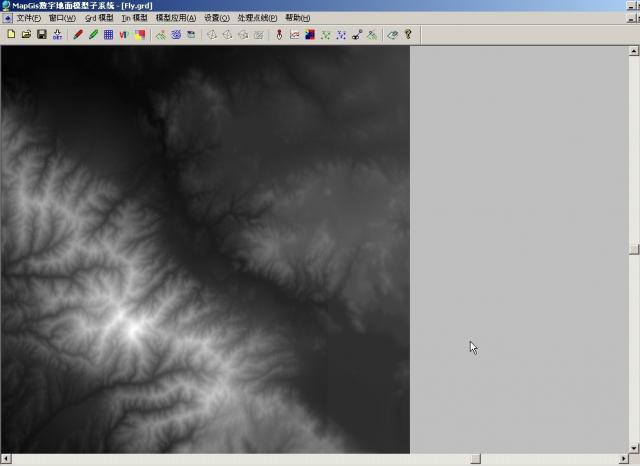Select the red pencil tool
The height and width of the screenshot is (466, 640).
(x=78, y=34)
